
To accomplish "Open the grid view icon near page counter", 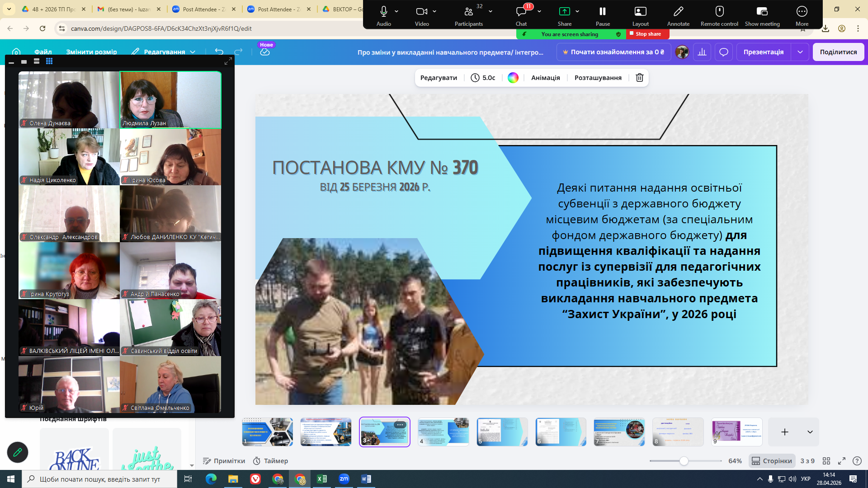I will click(826, 461).
